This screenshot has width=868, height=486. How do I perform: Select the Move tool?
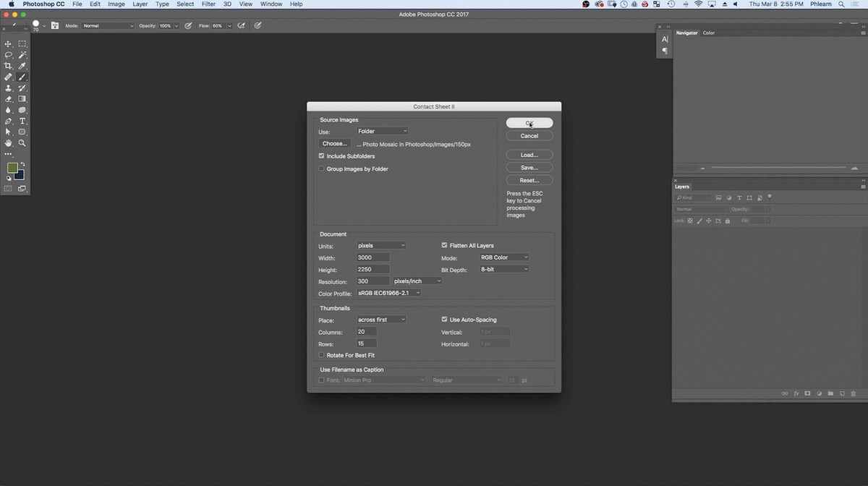9,44
